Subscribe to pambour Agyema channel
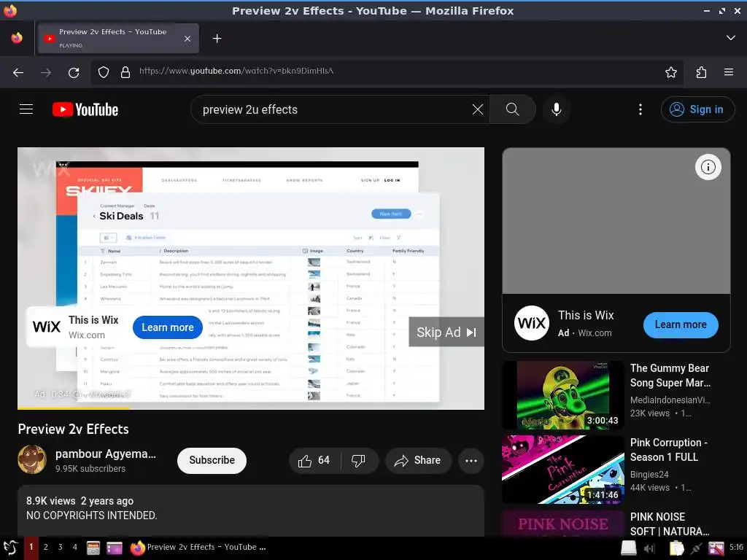 [212, 461]
